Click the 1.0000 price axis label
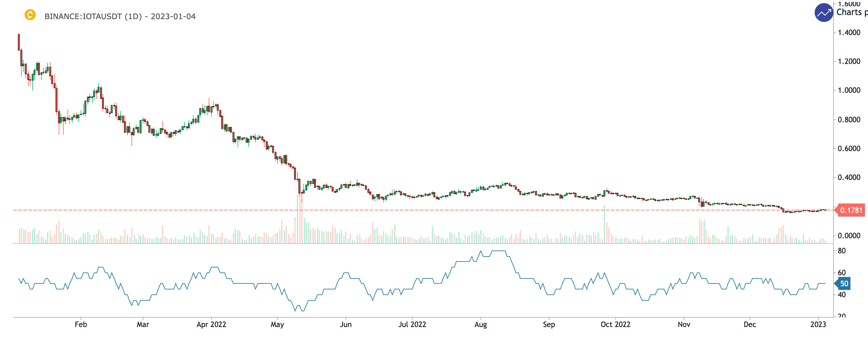868x338 pixels. (x=849, y=90)
